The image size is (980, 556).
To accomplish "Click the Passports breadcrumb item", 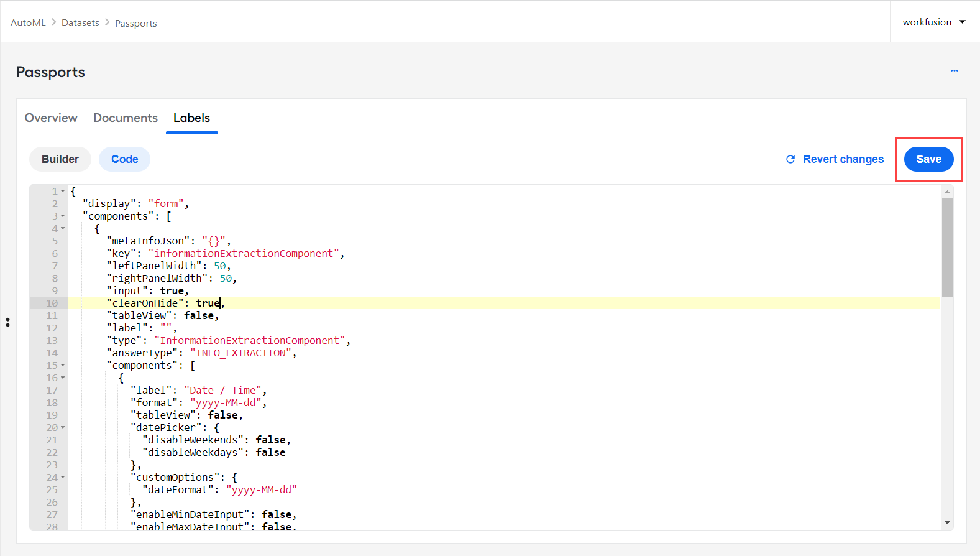I will tap(136, 23).
